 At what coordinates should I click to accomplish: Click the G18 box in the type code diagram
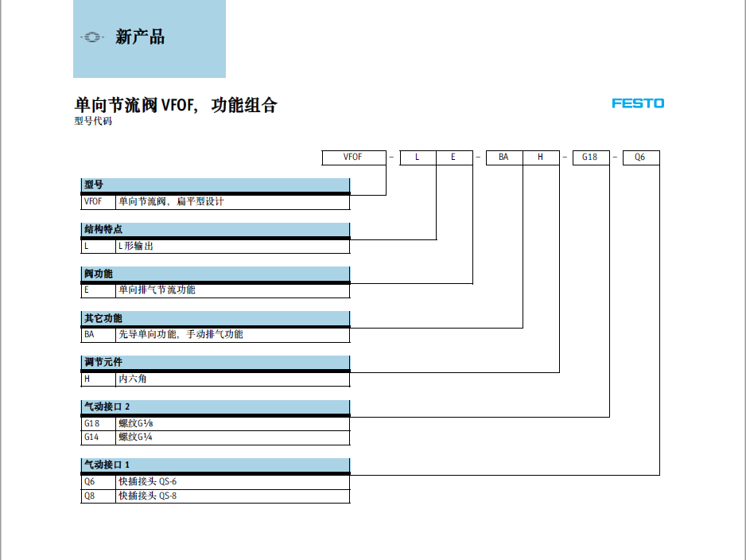tap(591, 157)
